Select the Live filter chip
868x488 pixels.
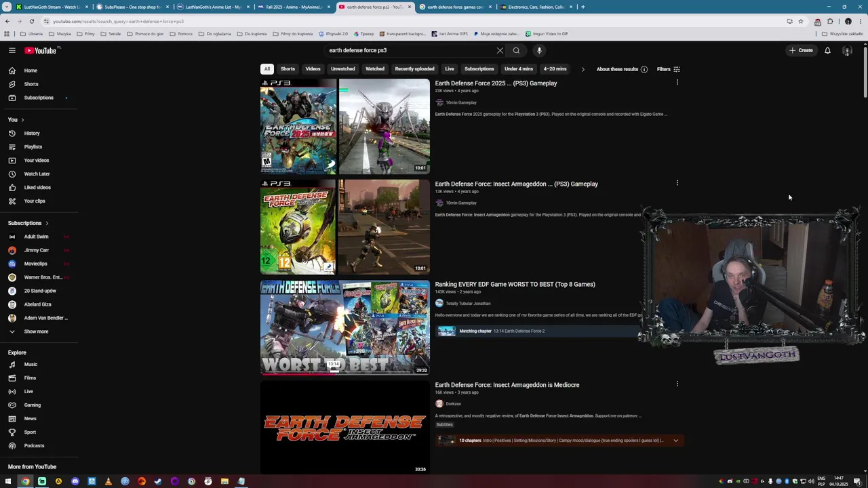tap(449, 68)
